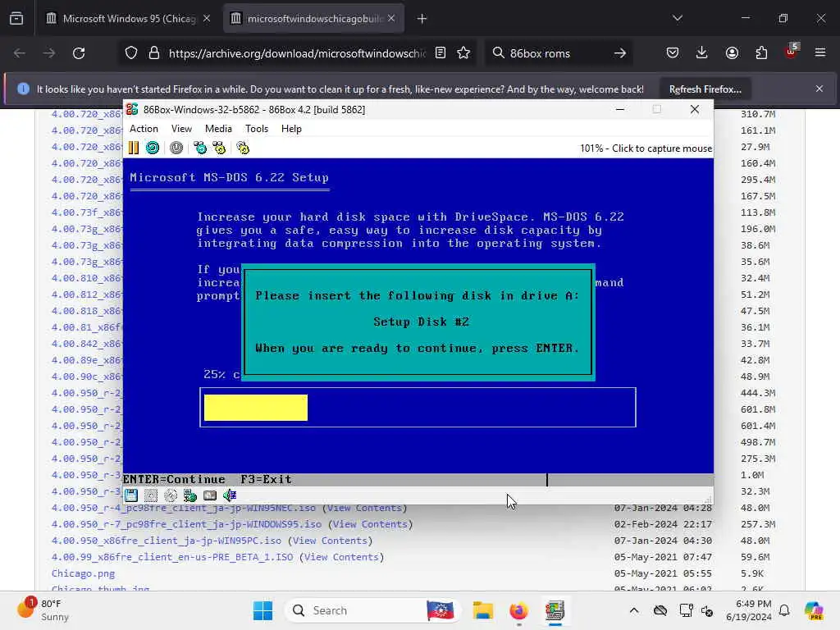Viewport: 840px width, 630px height.
Task: Go forward in Firefox
Action: [x=48, y=53]
